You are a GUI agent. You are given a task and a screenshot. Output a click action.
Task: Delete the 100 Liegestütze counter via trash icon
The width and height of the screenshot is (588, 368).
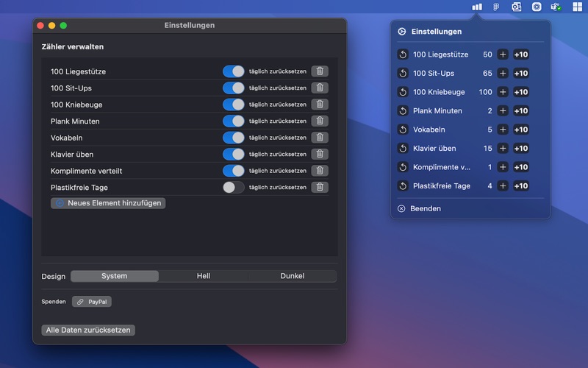pos(320,71)
